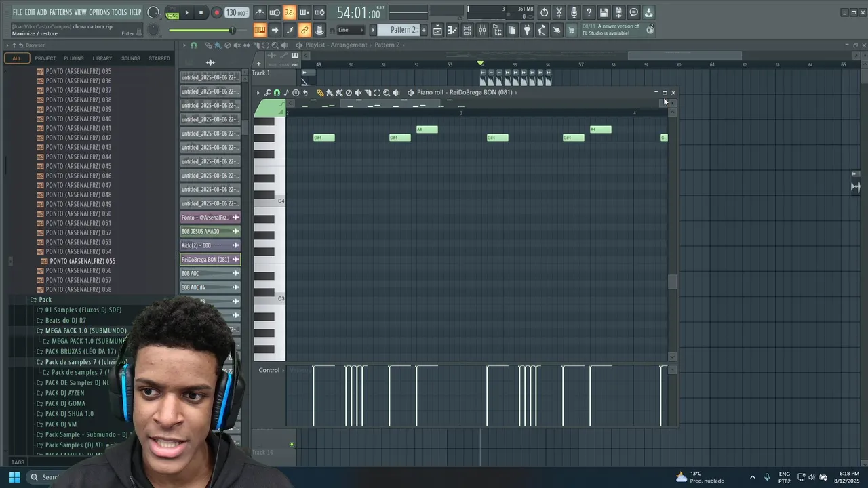The height and width of the screenshot is (488, 868).
Task: Open the project info speech bubble icon
Action: (x=633, y=12)
